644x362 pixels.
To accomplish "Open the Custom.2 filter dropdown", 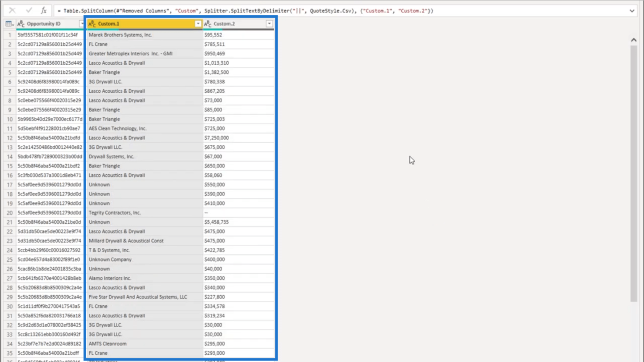I will [x=269, y=24].
